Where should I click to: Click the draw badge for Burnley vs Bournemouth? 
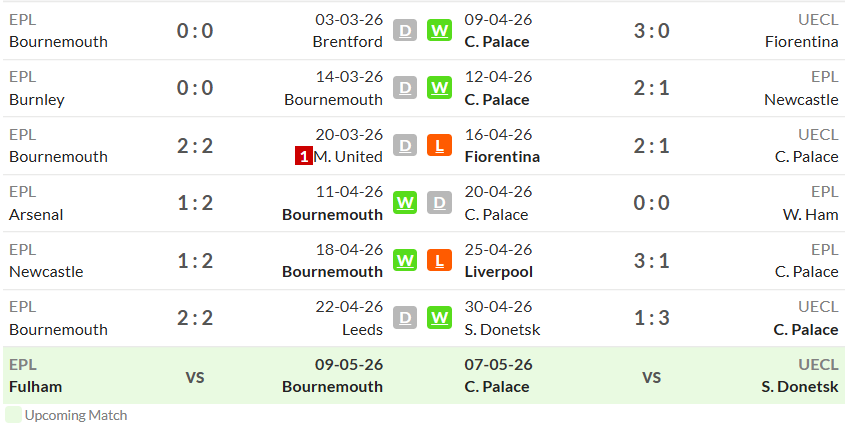[405, 88]
